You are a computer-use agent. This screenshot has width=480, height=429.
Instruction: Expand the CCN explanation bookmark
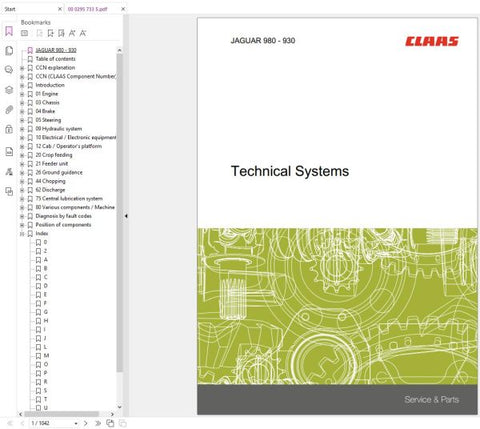[x=22, y=68]
